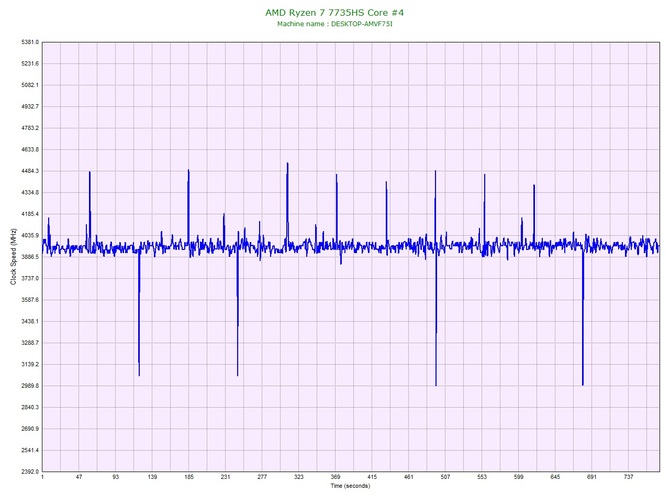Click the 'Clock Speed (MHz)' axis label
670x503 pixels.
pos(13,257)
